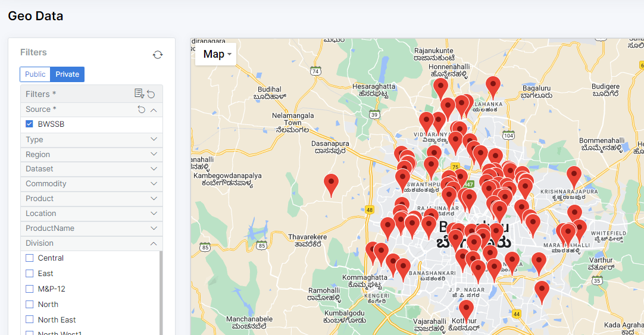Select the pin left of Bagaluru label

(x=493, y=86)
